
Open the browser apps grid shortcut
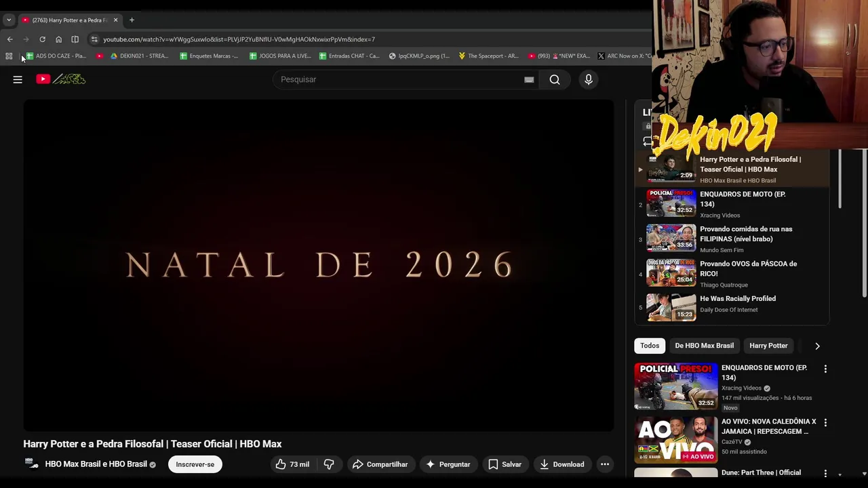pos(9,56)
